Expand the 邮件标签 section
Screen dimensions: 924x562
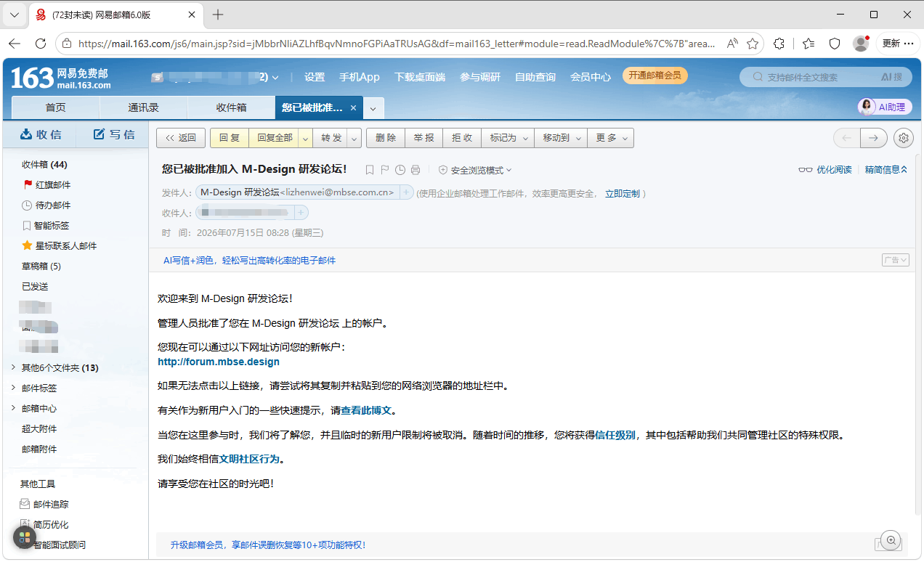pyautogui.click(x=13, y=388)
